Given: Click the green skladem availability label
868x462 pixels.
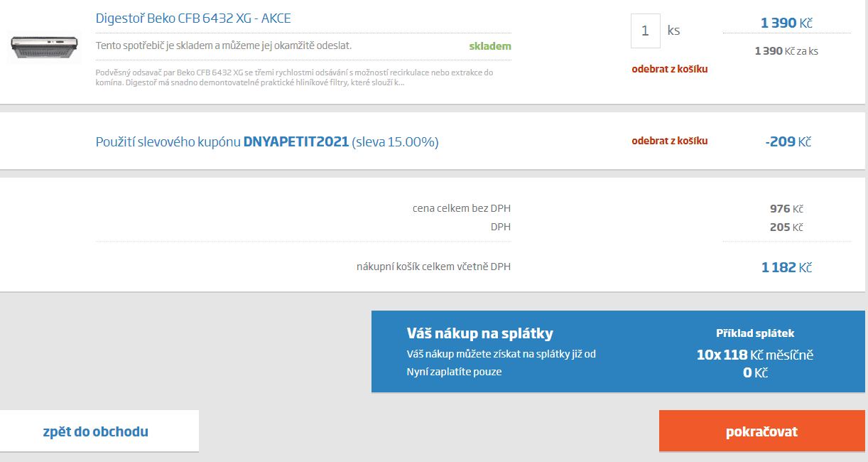Looking at the screenshot, I should point(490,46).
